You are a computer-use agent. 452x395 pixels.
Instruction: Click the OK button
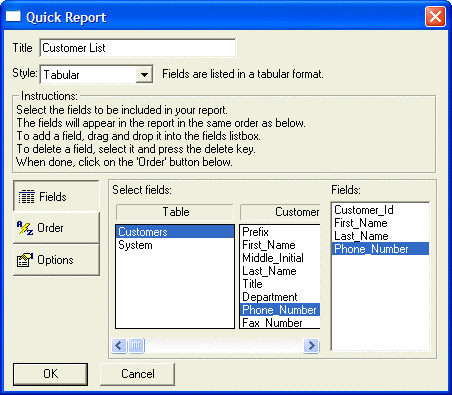point(50,374)
